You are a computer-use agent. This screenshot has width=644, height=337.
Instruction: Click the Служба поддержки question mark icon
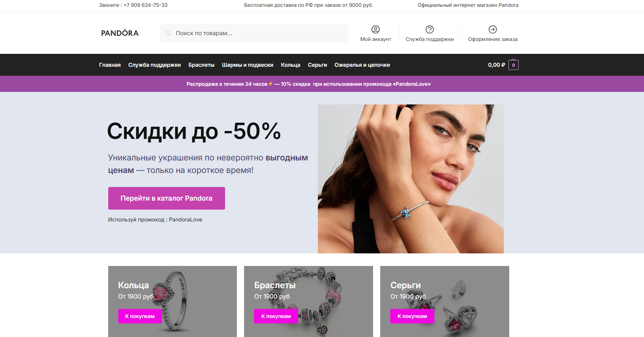coord(429,29)
